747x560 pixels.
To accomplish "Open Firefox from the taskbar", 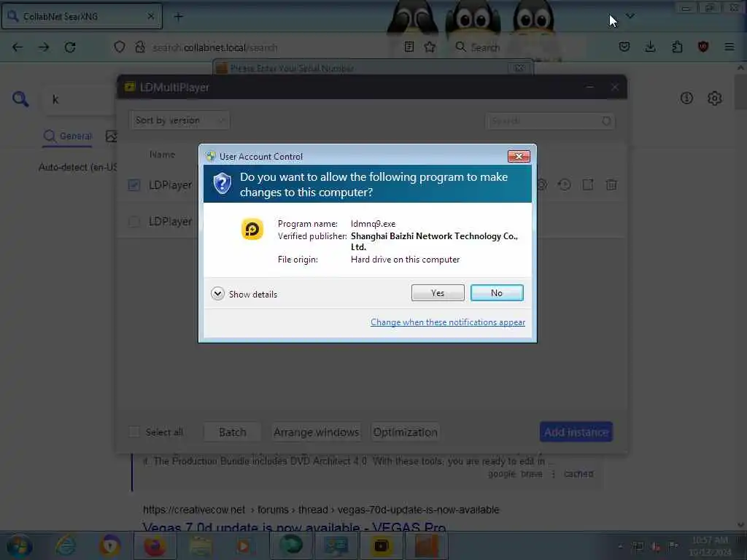I will [x=155, y=545].
